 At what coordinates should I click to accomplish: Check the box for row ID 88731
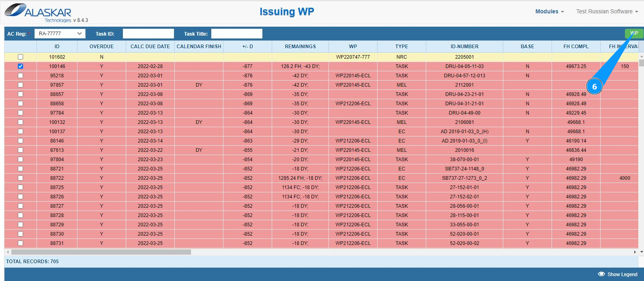point(21,243)
